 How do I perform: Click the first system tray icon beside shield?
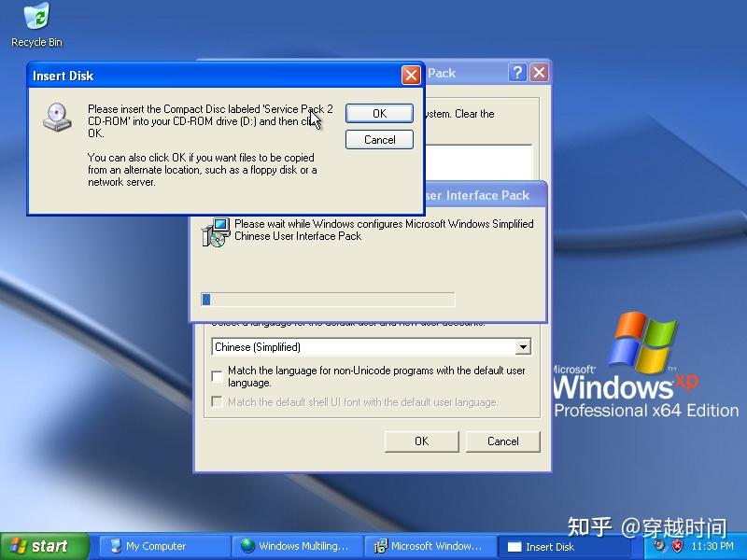pos(659,546)
